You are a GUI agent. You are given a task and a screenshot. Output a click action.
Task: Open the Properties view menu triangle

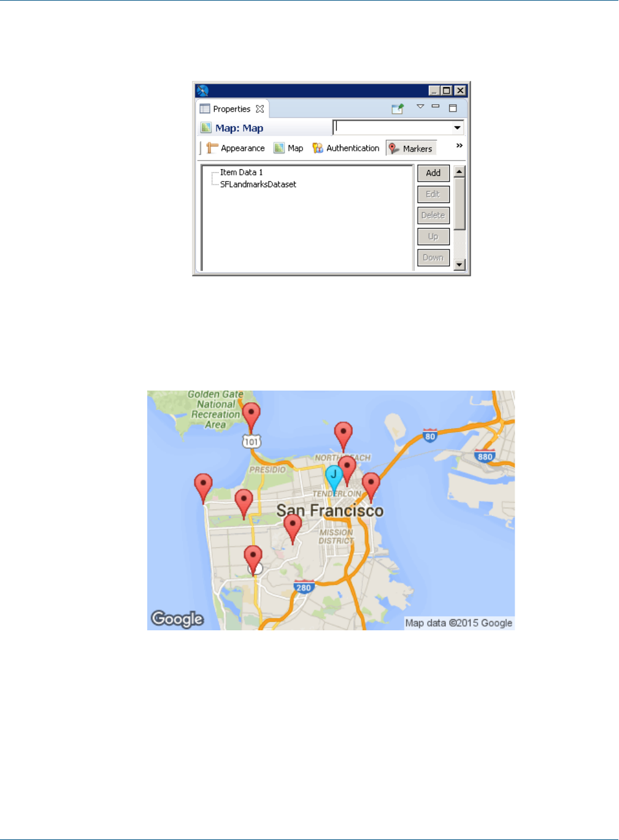[420, 107]
